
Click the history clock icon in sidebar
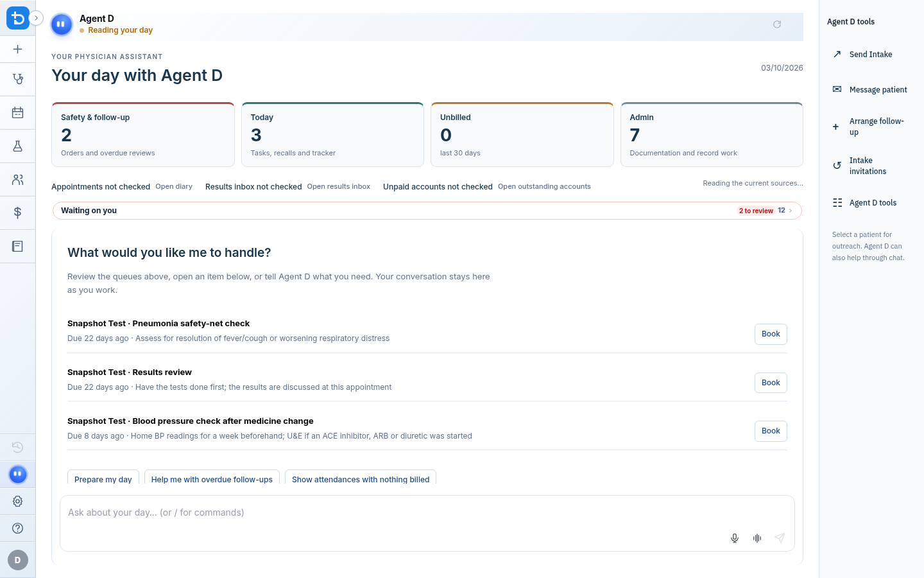pos(17,447)
